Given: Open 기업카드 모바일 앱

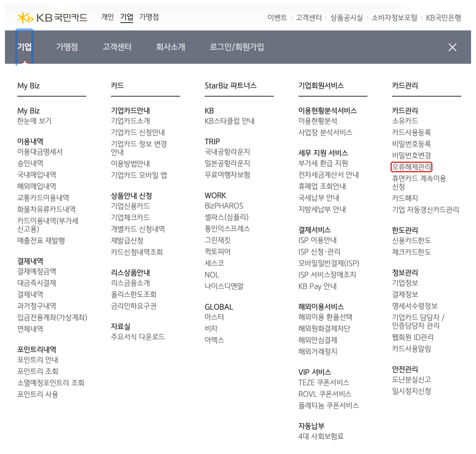Looking at the screenshot, I should [x=139, y=175].
